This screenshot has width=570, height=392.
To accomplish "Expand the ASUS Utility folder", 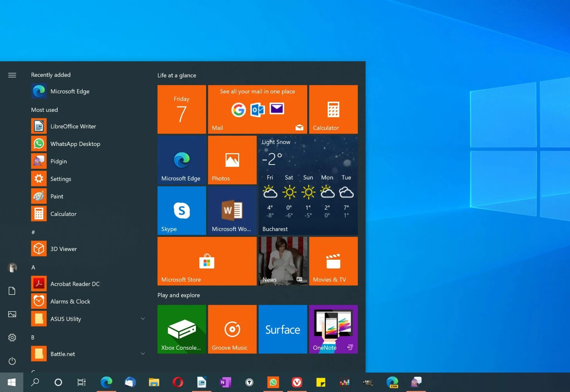I will pos(143,318).
